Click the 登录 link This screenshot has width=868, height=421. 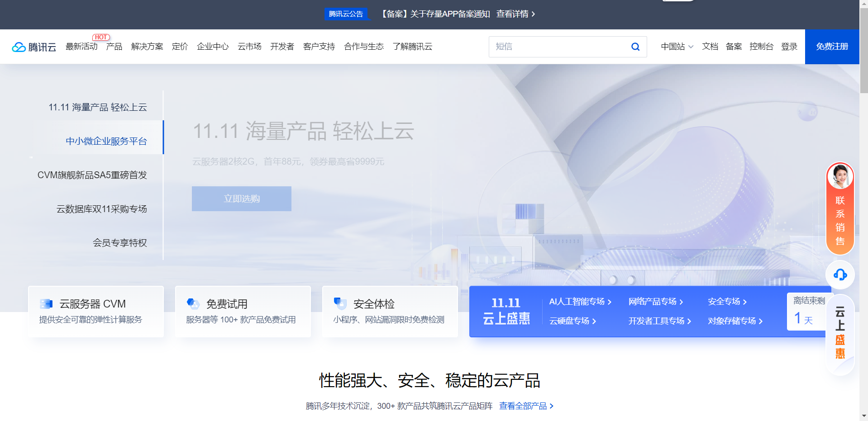click(789, 47)
